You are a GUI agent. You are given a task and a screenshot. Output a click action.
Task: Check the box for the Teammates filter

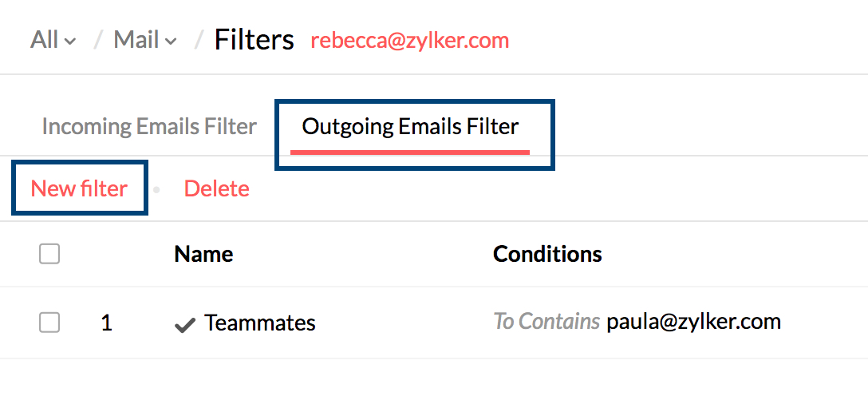point(49,323)
